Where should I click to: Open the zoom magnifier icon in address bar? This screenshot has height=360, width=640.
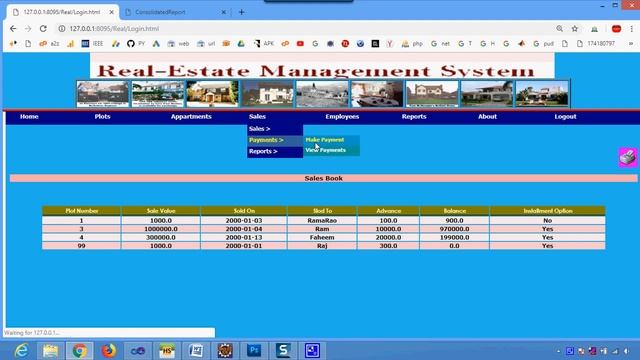tap(560, 29)
